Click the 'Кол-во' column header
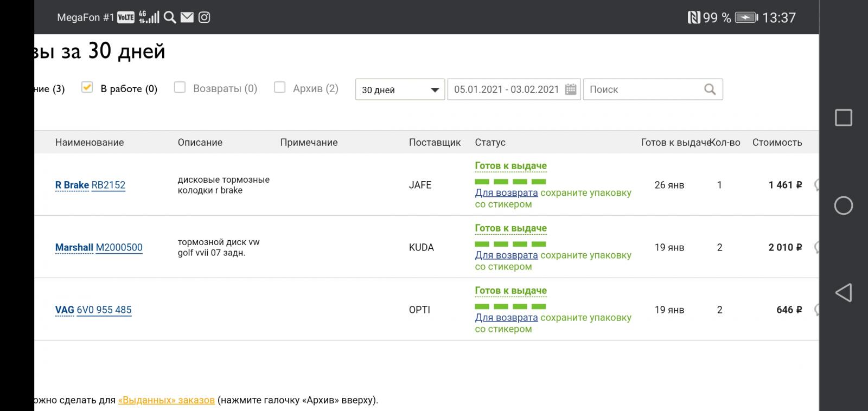The height and width of the screenshot is (411, 868). click(725, 143)
